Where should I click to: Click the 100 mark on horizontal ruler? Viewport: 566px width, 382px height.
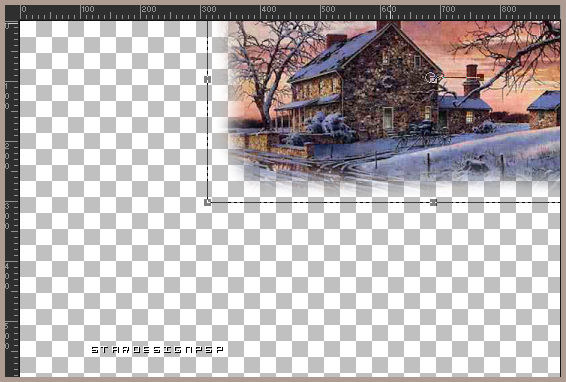pyautogui.click(x=88, y=9)
